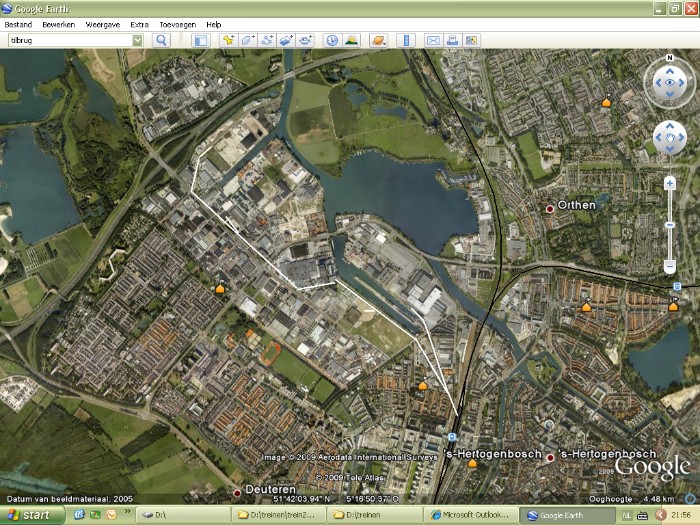Viewport: 700px width, 525px height.
Task: Expand the search box dropdown arrow
Action: pos(137,40)
